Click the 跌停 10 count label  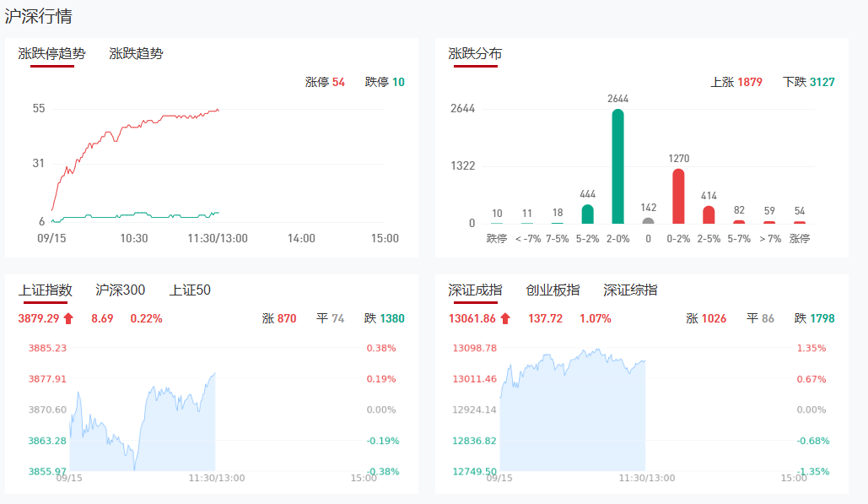point(385,82)
